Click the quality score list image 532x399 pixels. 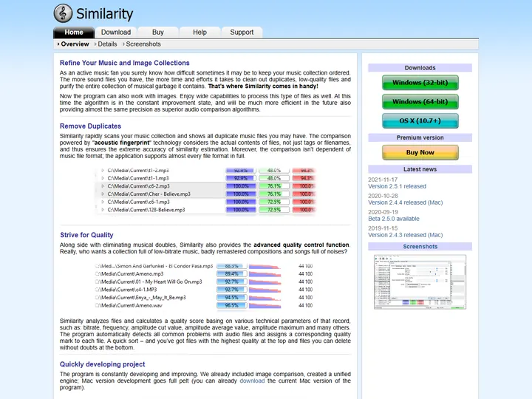click(x=204, y=286)
